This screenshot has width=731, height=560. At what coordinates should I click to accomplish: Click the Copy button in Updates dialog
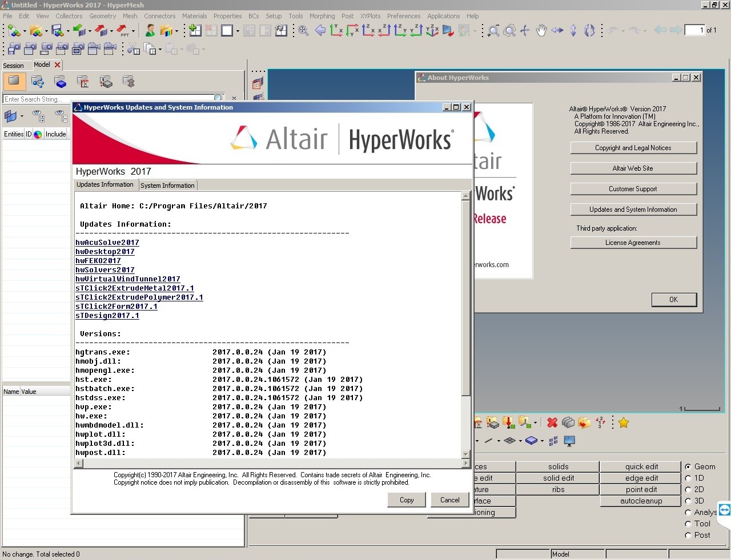[x=407, y=500]
